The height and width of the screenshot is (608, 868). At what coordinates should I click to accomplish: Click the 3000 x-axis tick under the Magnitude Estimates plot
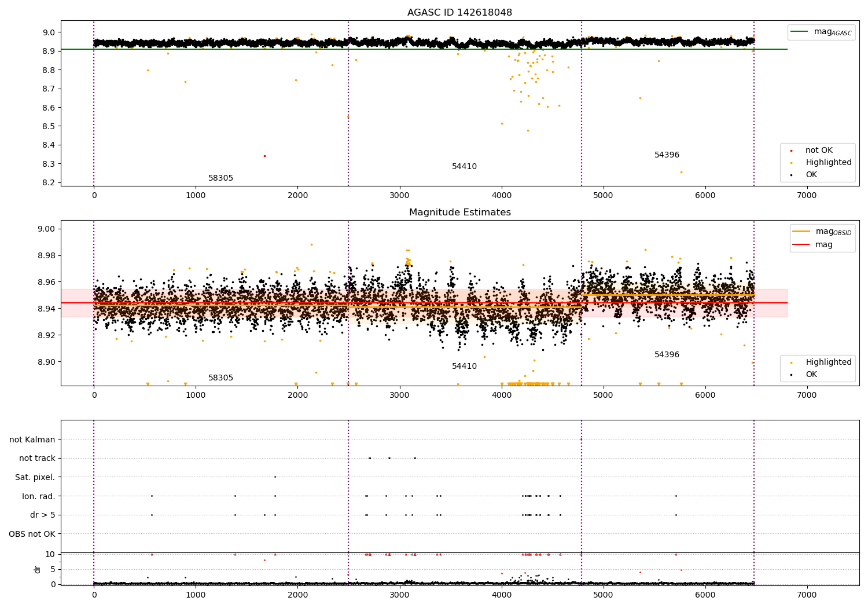399,395
